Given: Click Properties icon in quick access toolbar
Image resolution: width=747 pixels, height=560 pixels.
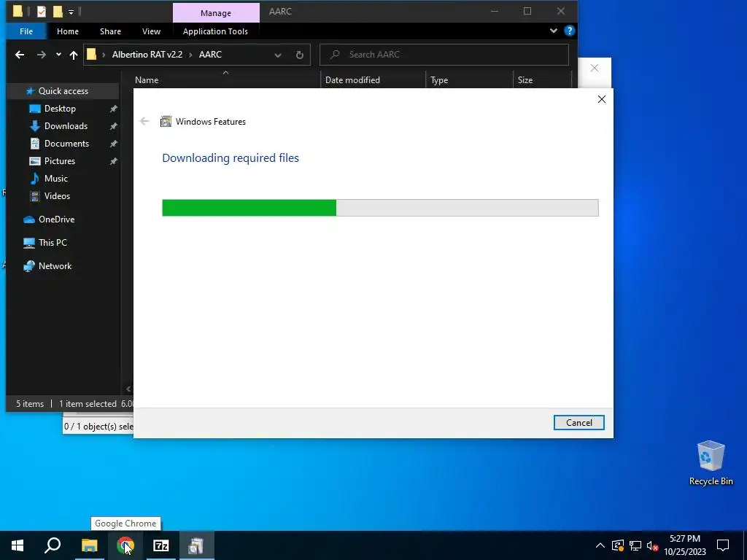Looking at the screenshot, I should click(42, 11).
